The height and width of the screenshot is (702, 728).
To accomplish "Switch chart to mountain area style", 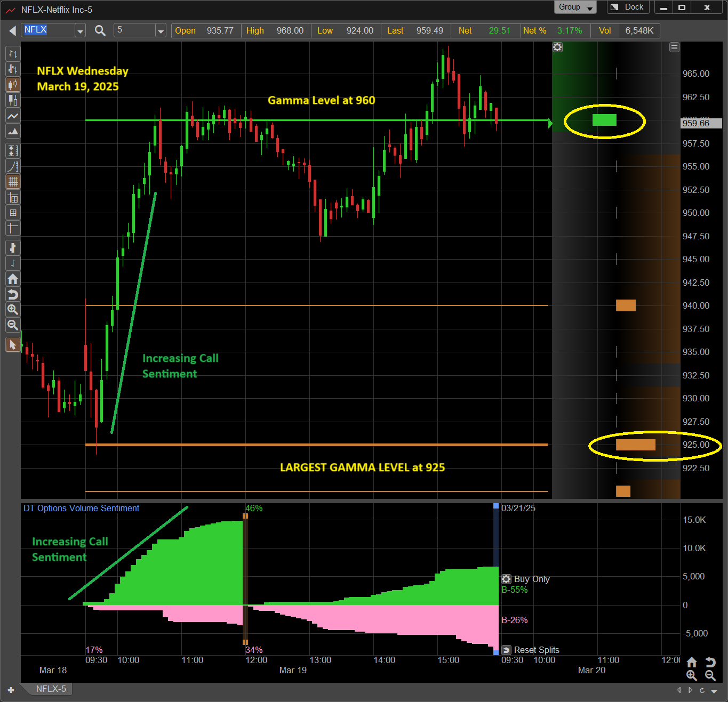I will point(13,131).
